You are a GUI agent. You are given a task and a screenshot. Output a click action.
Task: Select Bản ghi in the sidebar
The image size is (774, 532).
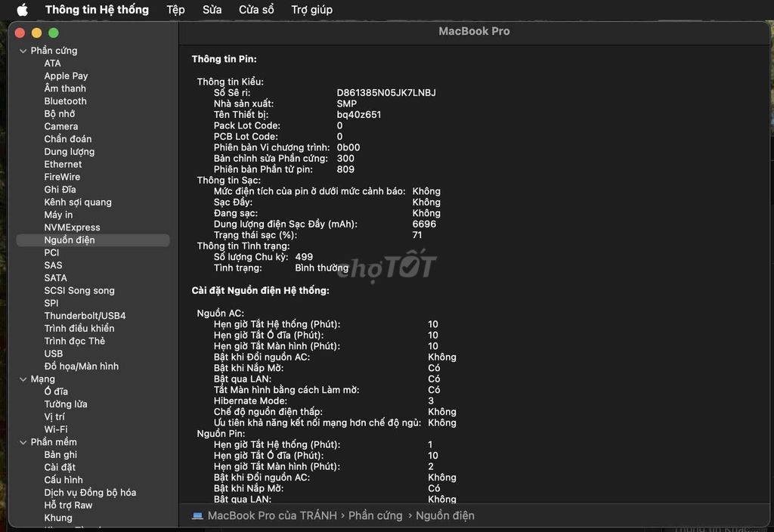(x=60, y=454)
